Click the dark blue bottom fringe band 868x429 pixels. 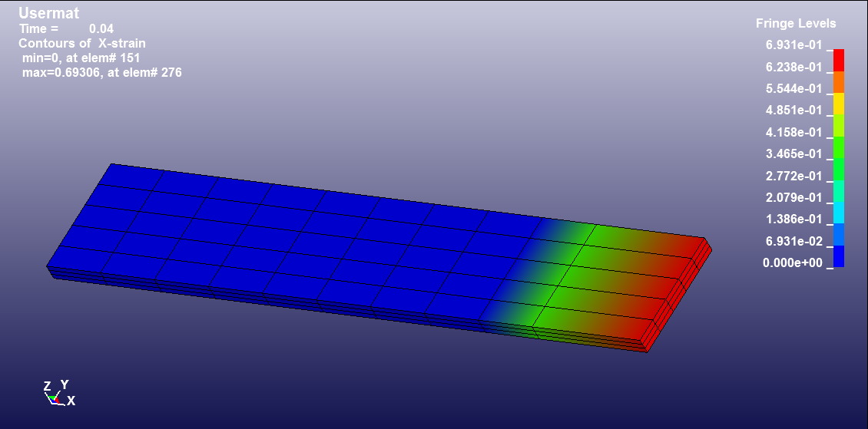[839, 256]
